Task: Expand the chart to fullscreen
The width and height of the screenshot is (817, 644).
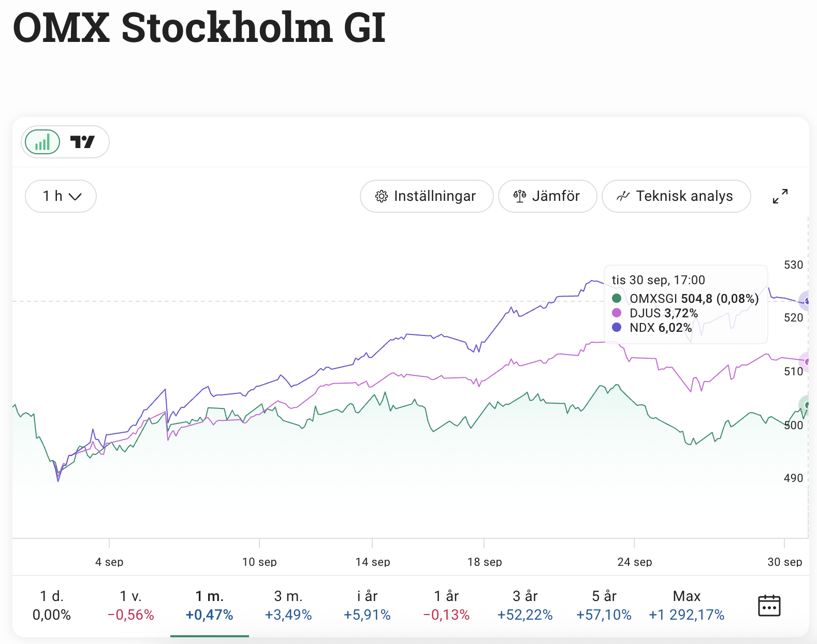Action: 780,196
